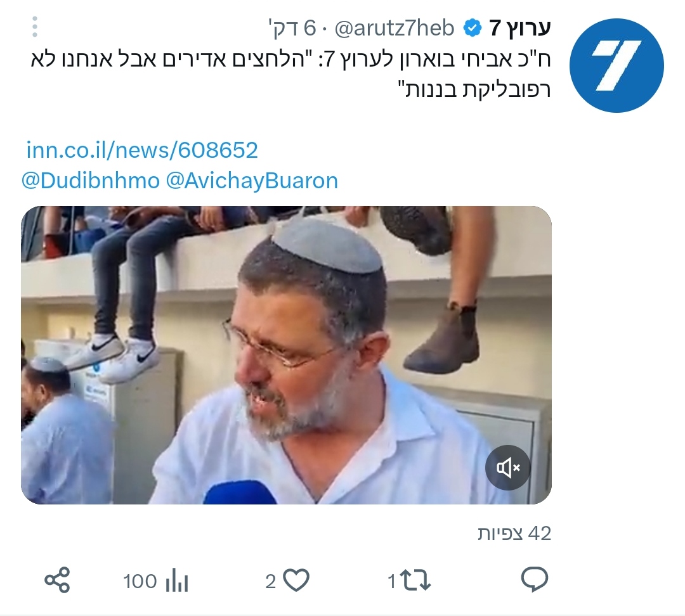Screen dimensions: 685x616
Task: Click the retweet count of 1
Action: (392, 582)
